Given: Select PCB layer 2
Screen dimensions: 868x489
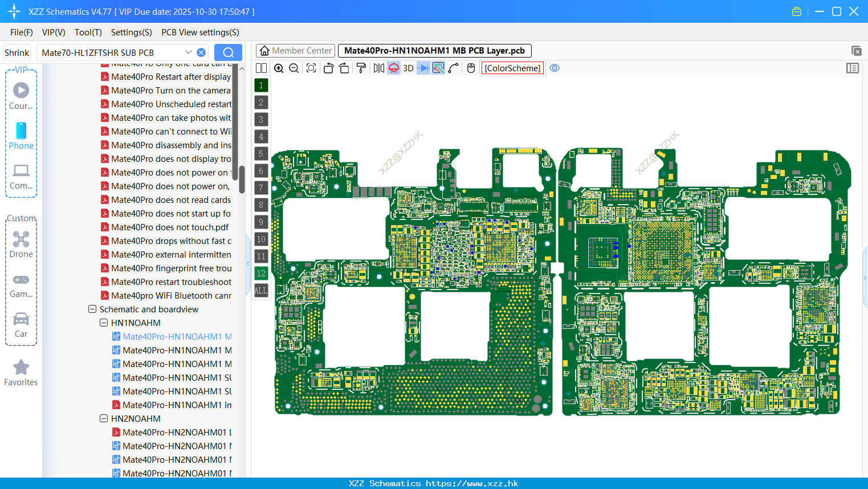Looking at the screenshot, I should tap(261, 103).
